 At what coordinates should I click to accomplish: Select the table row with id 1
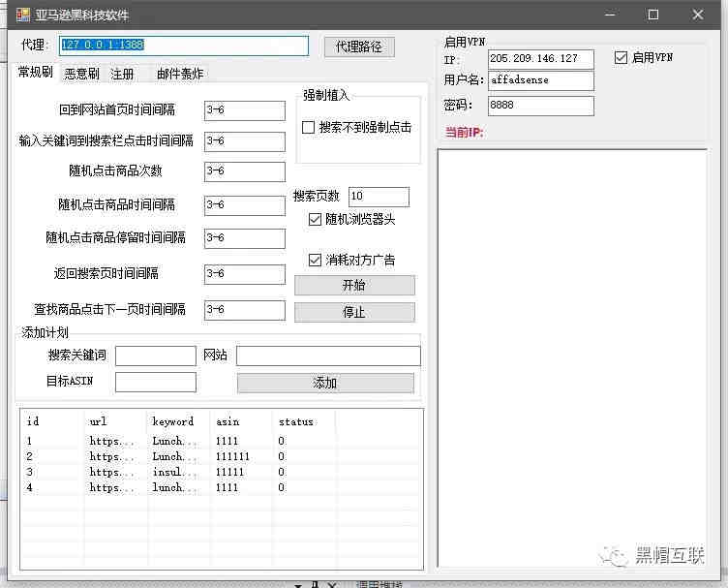click(x=221, y=441)
